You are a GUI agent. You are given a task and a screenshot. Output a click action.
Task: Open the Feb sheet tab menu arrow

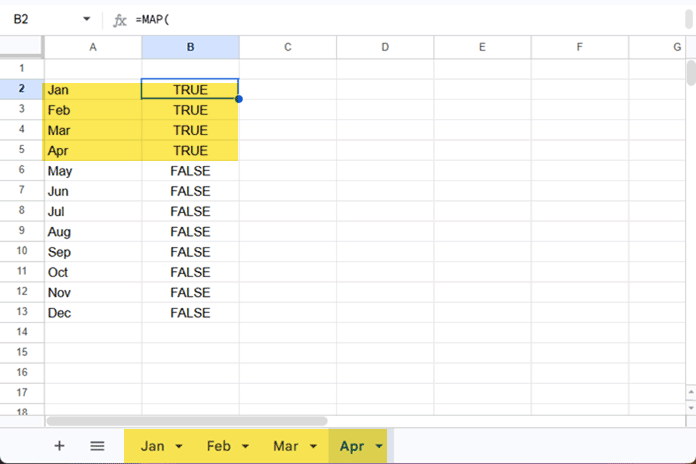245,446
